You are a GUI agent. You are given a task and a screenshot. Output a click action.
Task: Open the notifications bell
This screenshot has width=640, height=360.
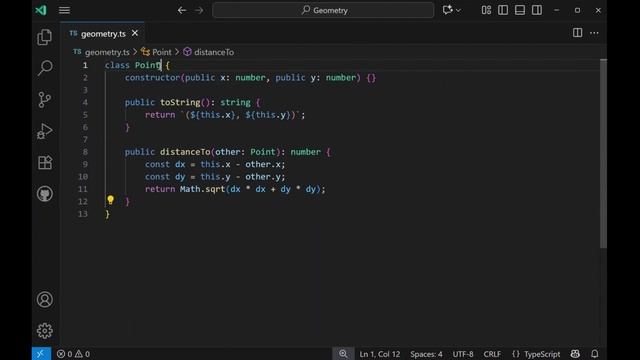(595, 354)
